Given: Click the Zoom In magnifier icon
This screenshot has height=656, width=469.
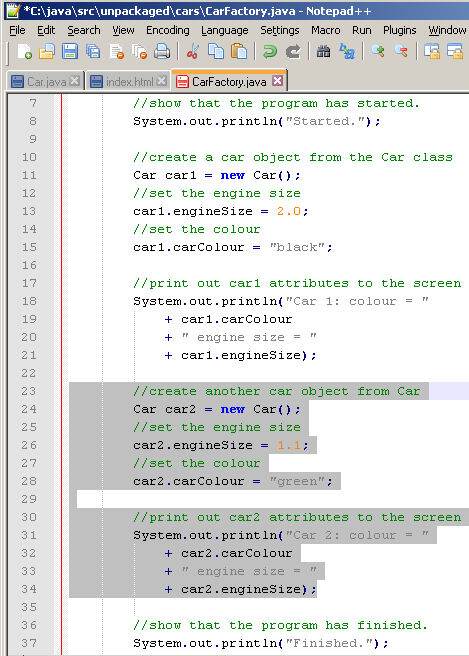Looking at the screenshot, I should click(378, 52).
